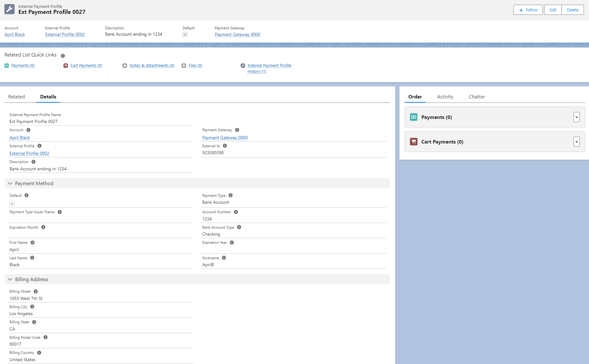The height and width of the screenshot is (364, 589).
Task: Click the Follow button
Action: pos(528,10)
